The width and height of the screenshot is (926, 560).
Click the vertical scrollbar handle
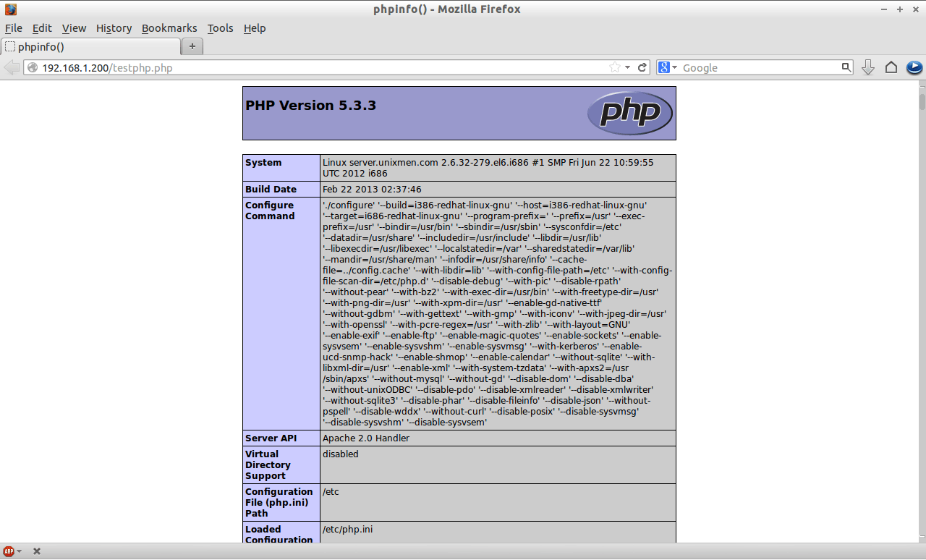click(922, 101)
